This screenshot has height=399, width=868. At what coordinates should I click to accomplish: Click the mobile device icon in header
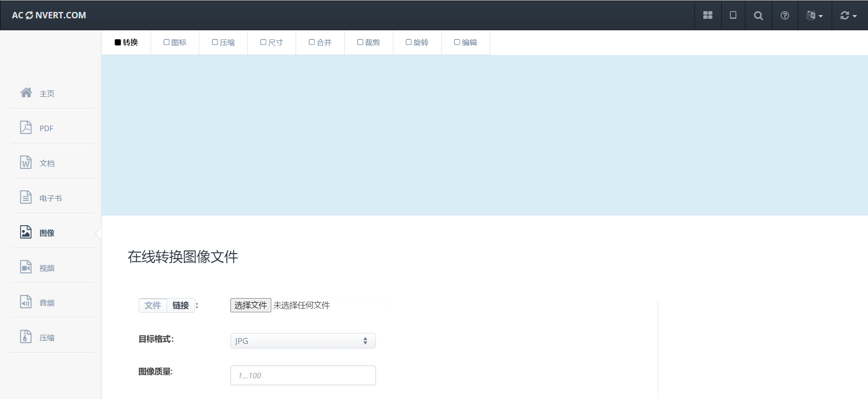click(x=733, y=15)
